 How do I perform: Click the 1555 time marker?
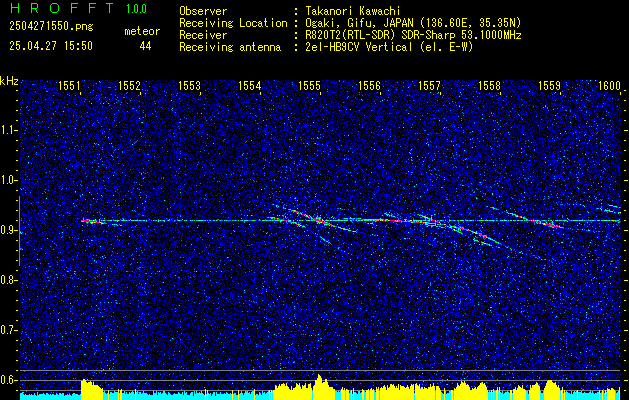click(310, 85)
